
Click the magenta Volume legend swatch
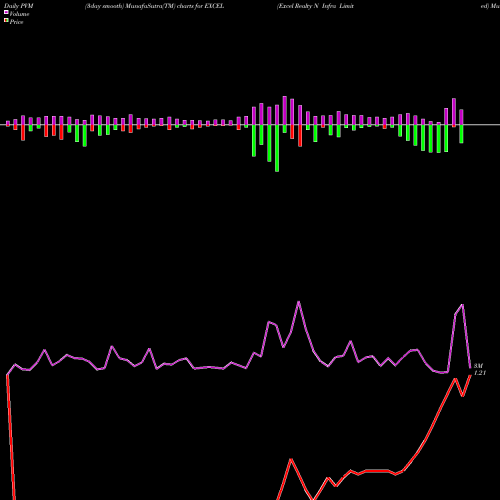pyautogui.click(x=6, y=13)
